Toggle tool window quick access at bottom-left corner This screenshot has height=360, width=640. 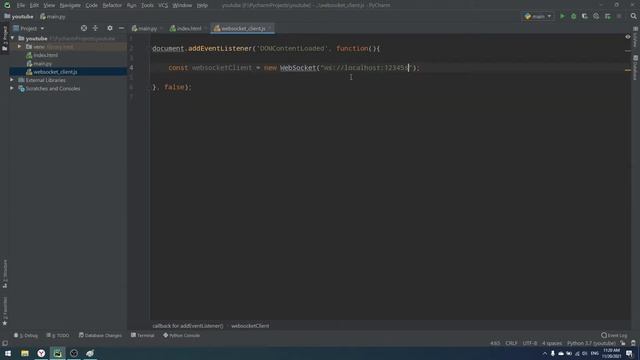[5, 343]
